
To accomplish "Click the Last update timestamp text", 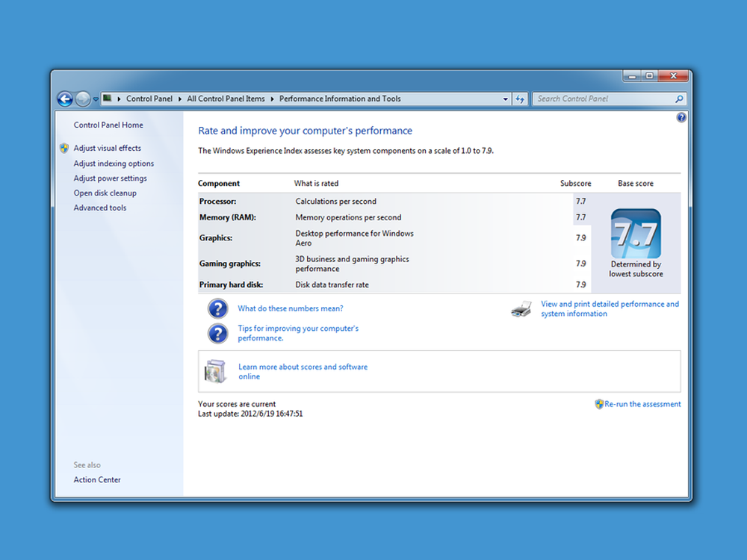I will (250, 414).
